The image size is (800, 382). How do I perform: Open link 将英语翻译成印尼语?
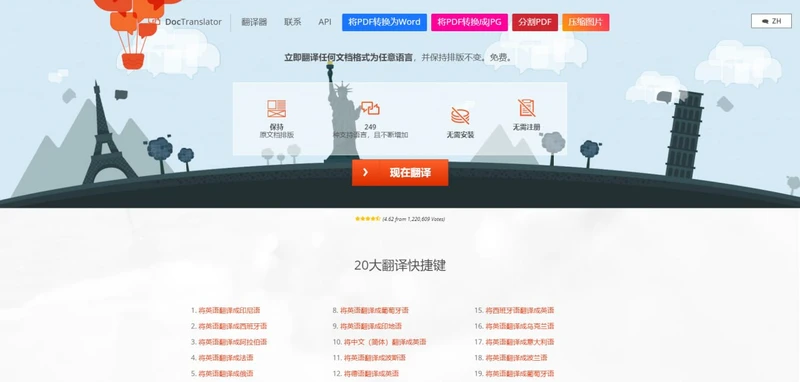coord(229,310)
